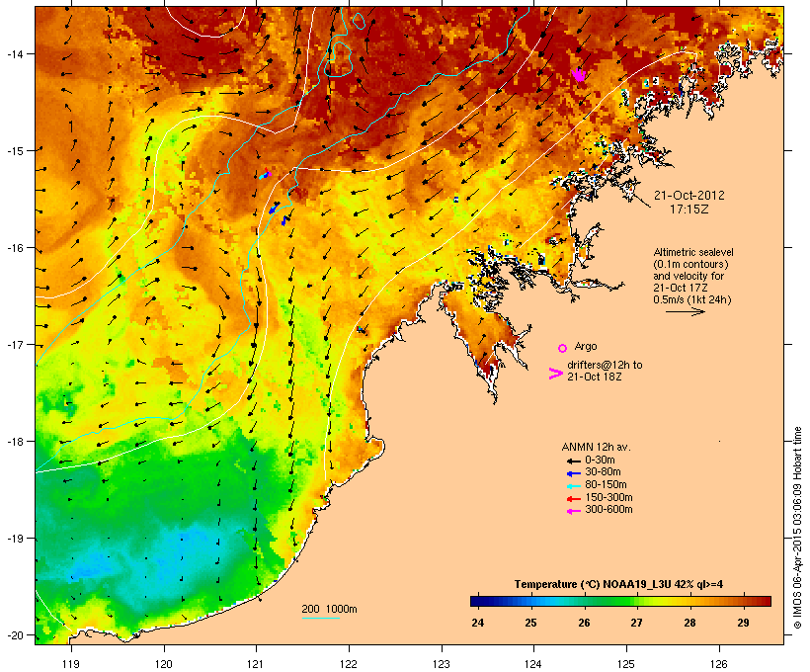The image size is (810, 672).
Task: Click the longitude label 123
Action: point(442,664)
